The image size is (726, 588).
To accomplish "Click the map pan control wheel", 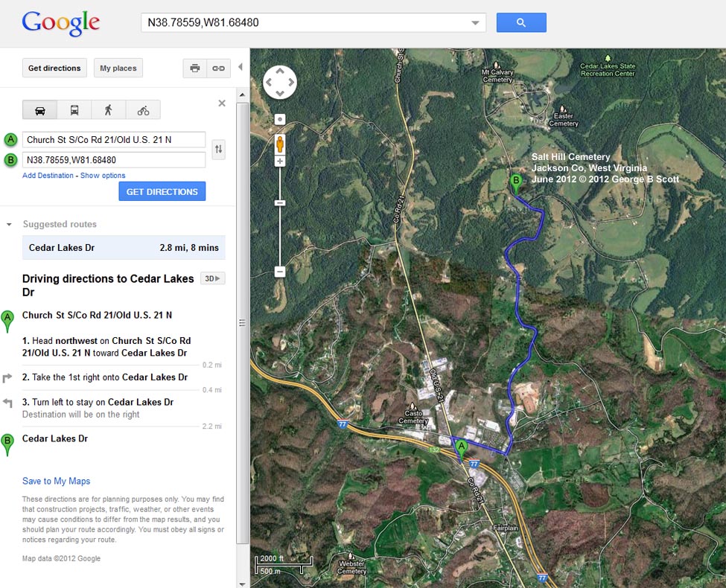I will tap(280, 82).
